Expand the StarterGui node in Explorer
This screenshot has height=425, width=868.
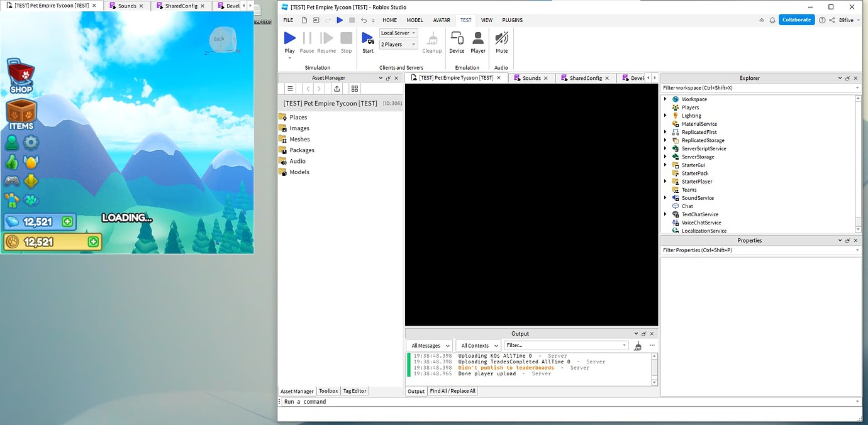(665, 165)
